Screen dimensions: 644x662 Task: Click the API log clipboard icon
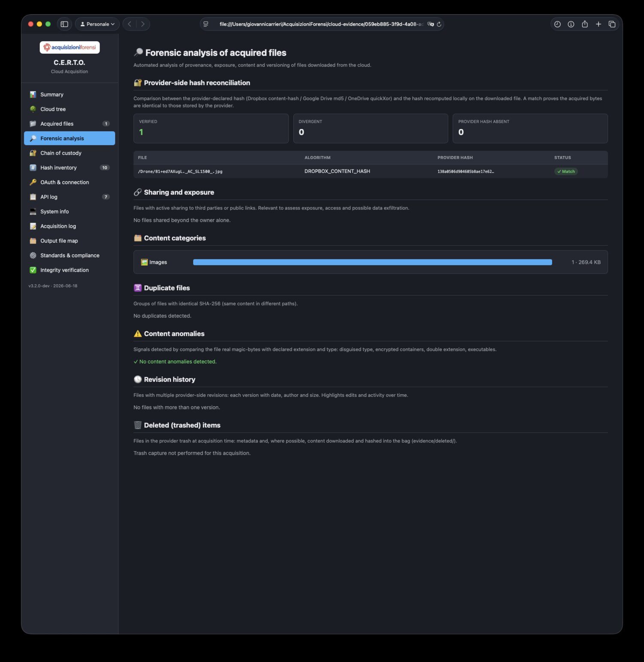(33, 197)
